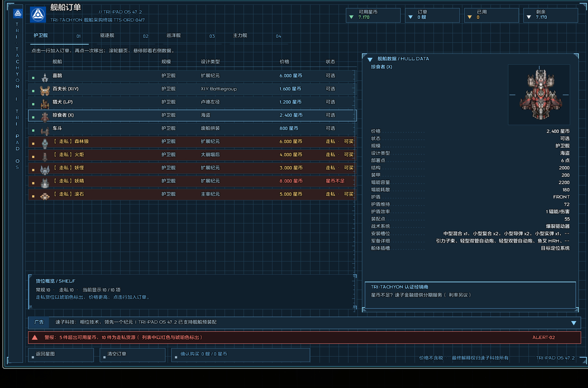Viewport: 588px width, 388px height.
Task: Click the 星币不足 status on the 妖精 row
Action: pyautogui.click(x=335, y=181)
